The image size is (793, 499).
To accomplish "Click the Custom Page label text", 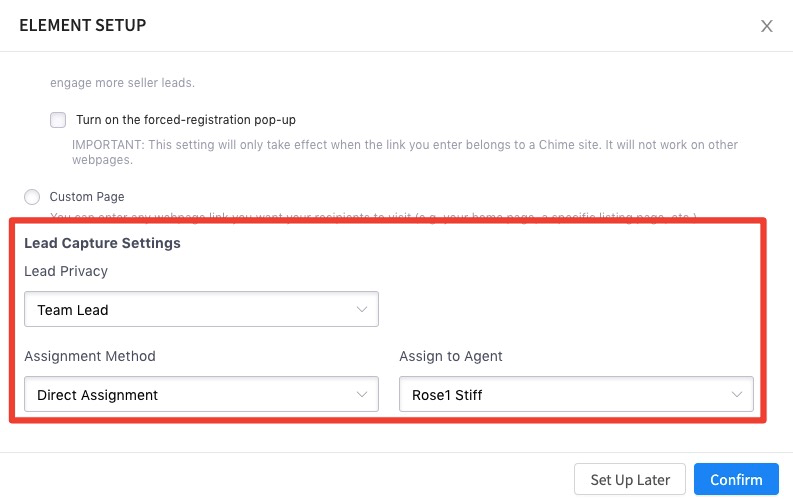I will click(87, 197).
